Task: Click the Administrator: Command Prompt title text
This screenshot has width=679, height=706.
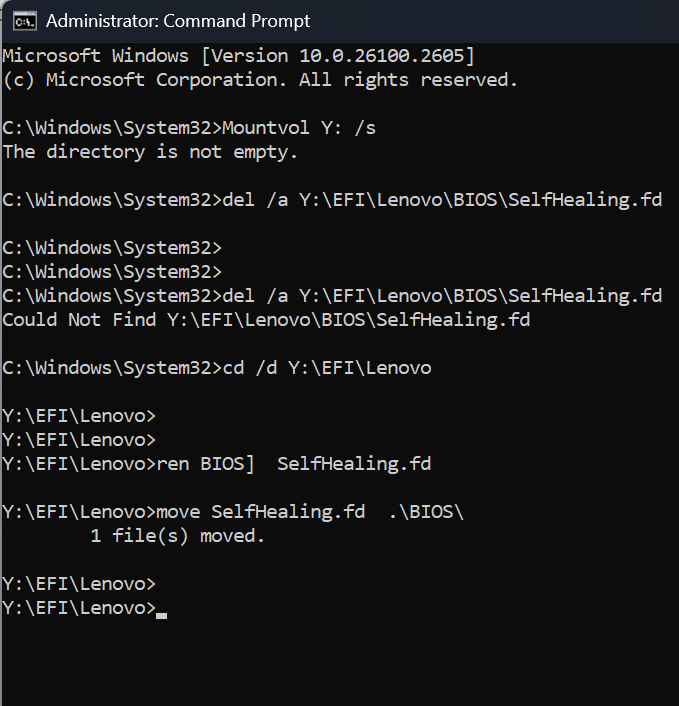Action: (x=178, y=21)
